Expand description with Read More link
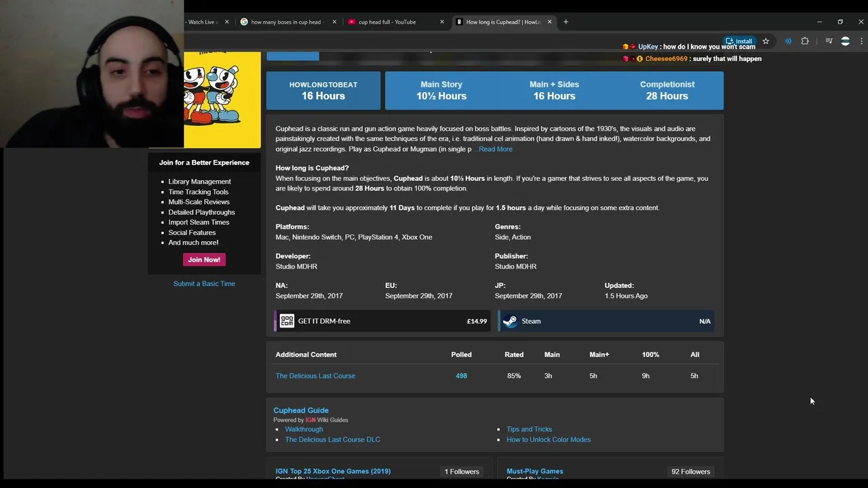Viewport: 868px width, 488px height. (495, 149)
